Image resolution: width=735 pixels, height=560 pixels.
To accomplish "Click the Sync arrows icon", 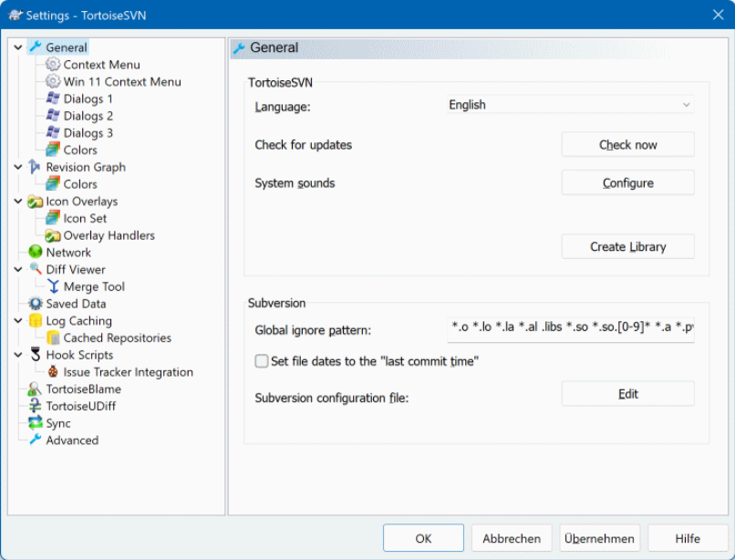I will click(x=36, y=423).
